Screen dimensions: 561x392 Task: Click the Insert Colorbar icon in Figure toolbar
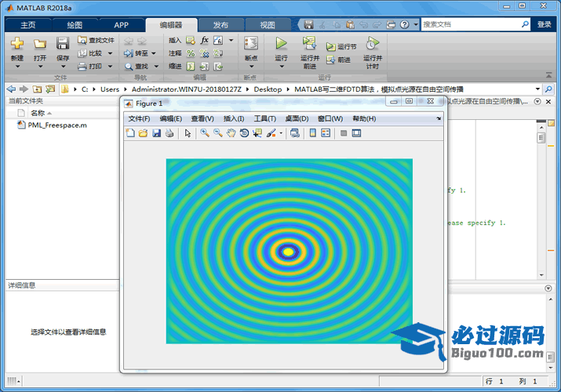[313, 133]
